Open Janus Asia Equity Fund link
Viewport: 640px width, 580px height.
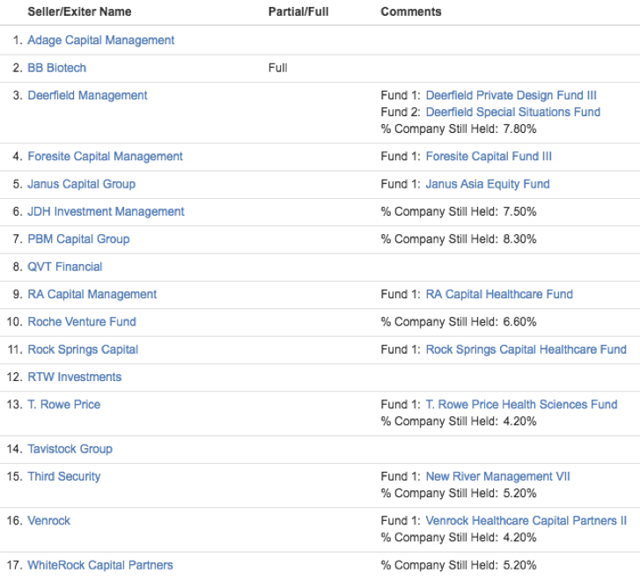488,184
